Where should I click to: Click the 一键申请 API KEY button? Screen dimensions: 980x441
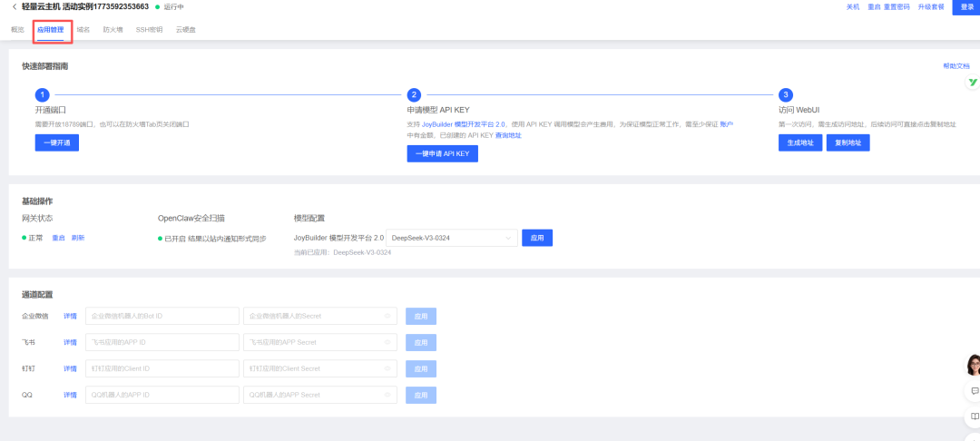click(x=443, y=153)
